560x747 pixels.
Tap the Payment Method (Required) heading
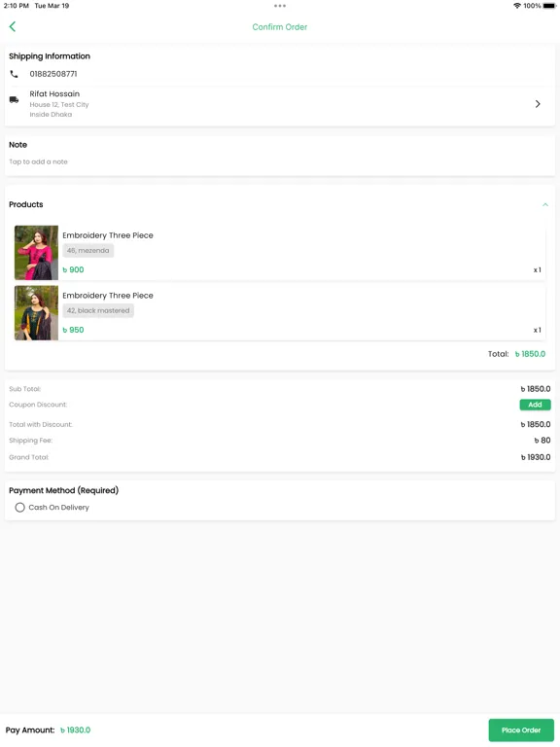tap(64, 490)
